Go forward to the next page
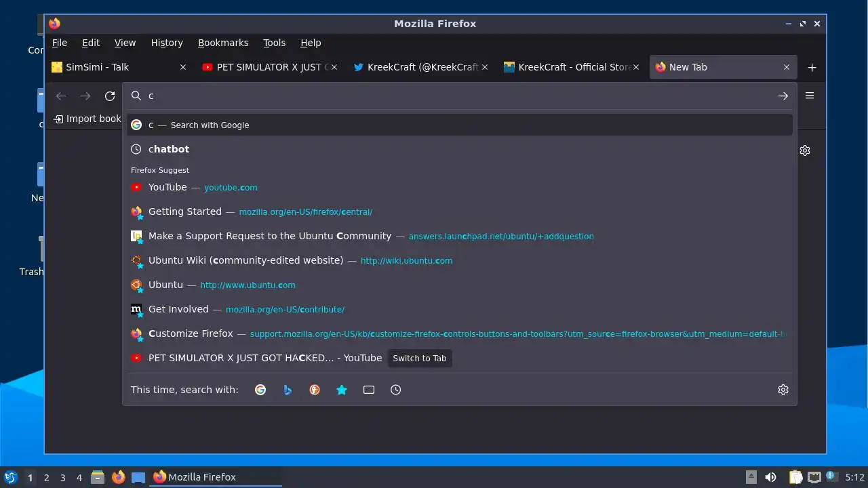The height and width of the screenshot is (488, 868). click(x=85, y=96)
